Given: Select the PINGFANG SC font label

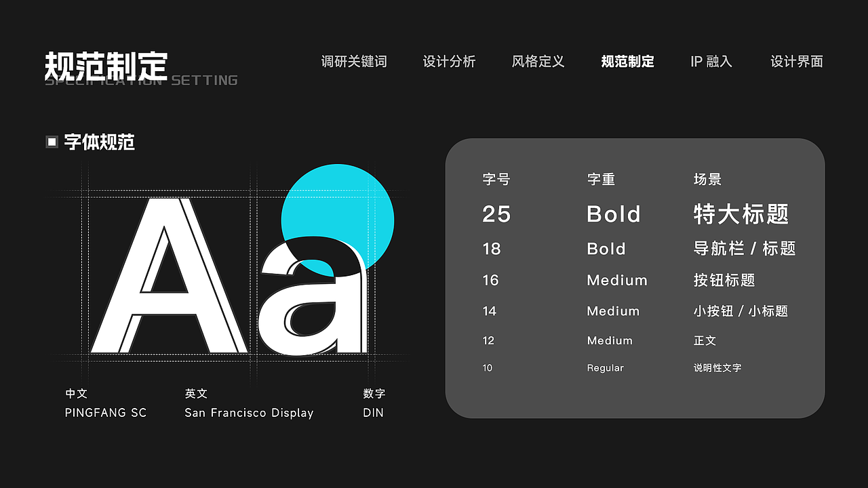Looking at the screenshot, I should coord(105,413).
